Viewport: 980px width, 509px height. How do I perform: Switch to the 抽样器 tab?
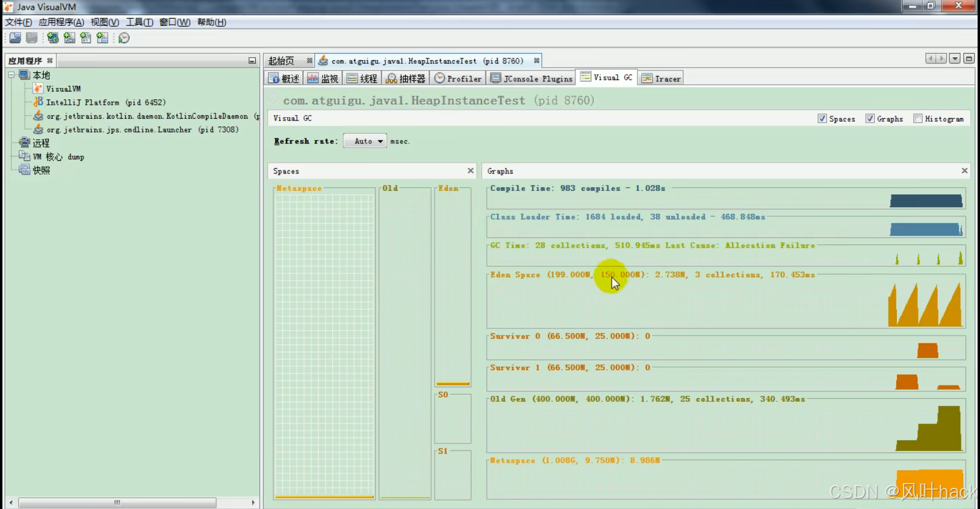coord(406,78)
